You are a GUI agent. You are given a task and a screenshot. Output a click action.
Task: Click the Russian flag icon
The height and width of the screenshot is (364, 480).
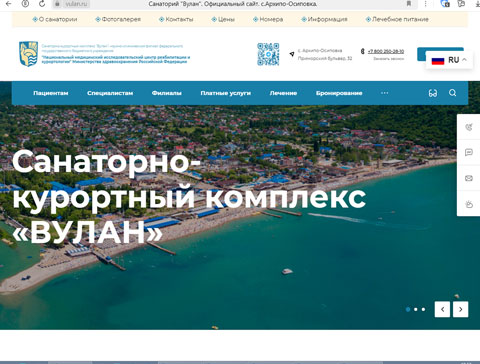(438, 61)
